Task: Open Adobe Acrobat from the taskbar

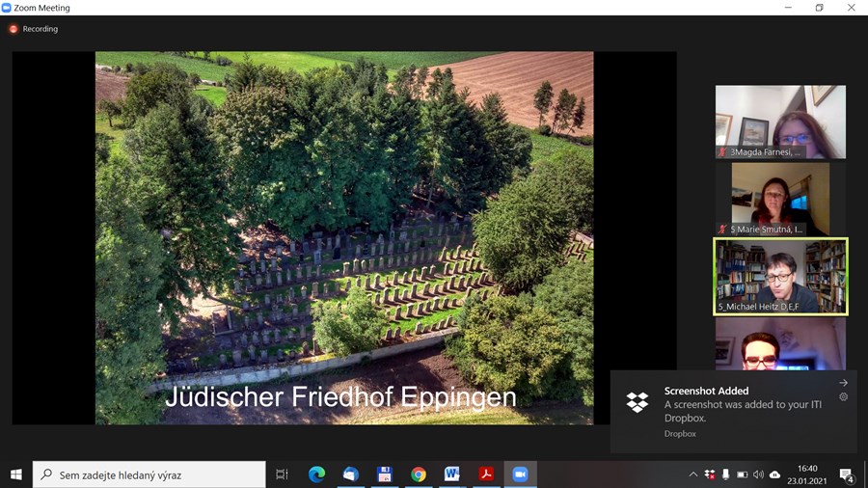Action: 487,474
